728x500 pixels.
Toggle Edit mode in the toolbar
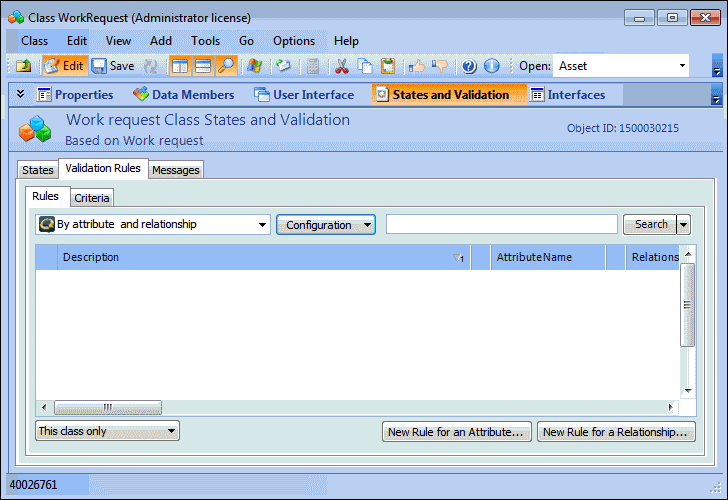64,66
